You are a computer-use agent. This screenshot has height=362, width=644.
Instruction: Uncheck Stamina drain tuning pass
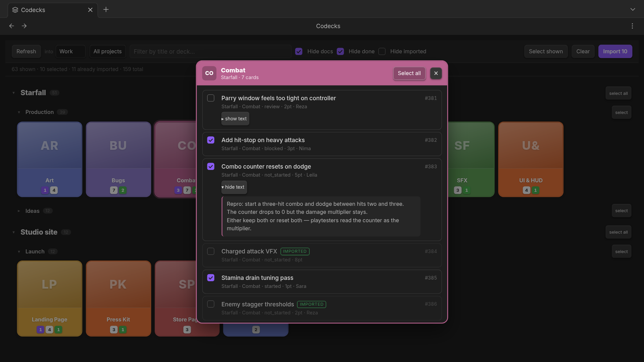coord(211,278)
